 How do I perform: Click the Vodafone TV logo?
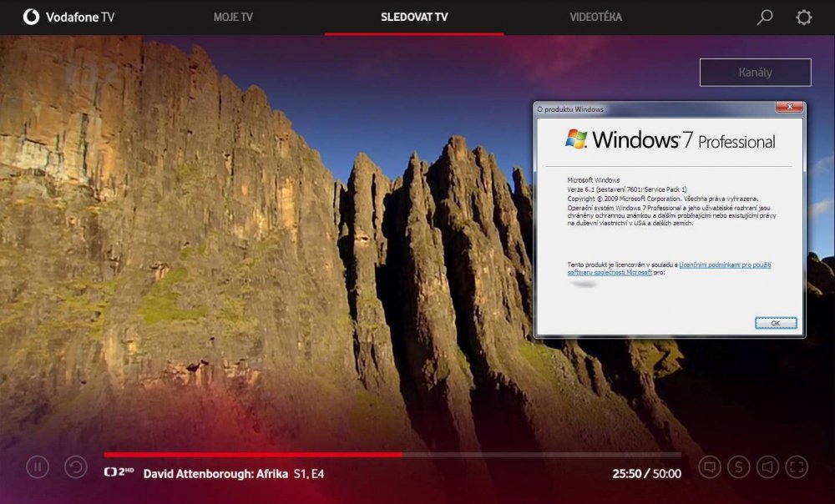[x=68, y=17]
